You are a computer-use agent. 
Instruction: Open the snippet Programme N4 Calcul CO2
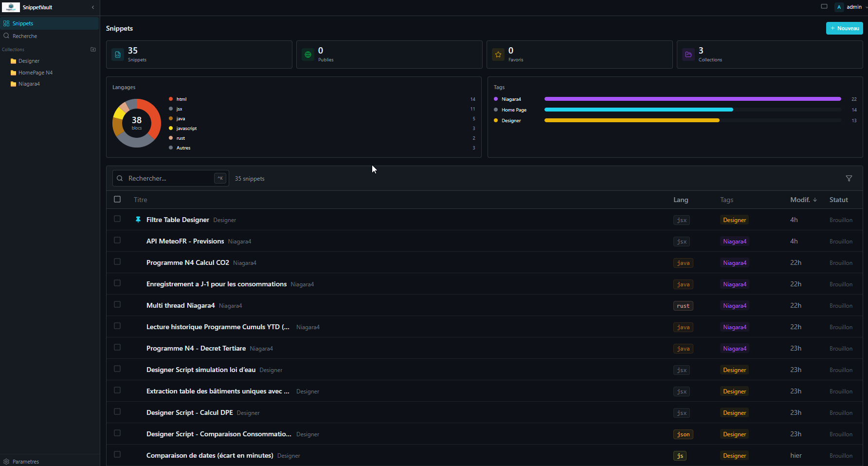click(x=187, y=262)
